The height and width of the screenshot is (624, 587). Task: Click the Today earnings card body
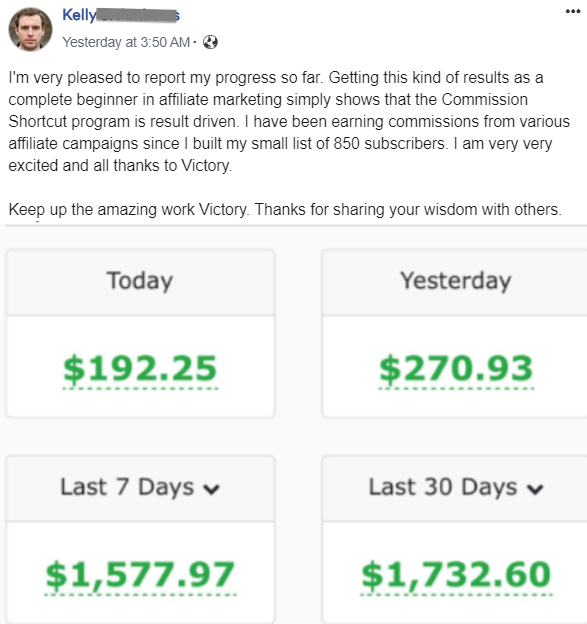[x=140, y=367]
